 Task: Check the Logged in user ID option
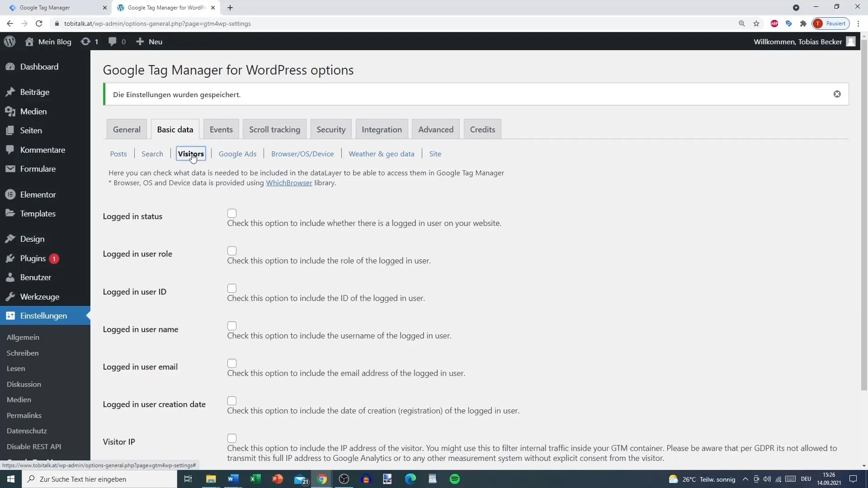click(232, 288)
